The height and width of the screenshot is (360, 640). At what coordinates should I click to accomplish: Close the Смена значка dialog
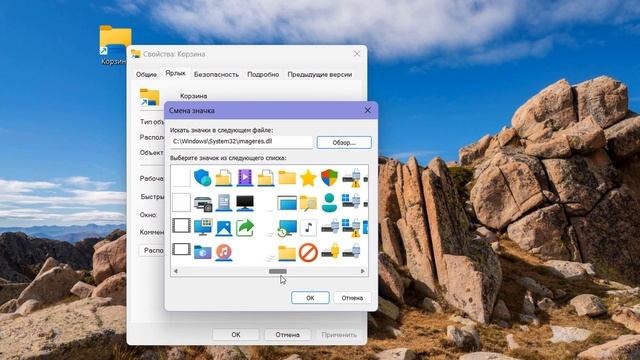coord(367,110)
